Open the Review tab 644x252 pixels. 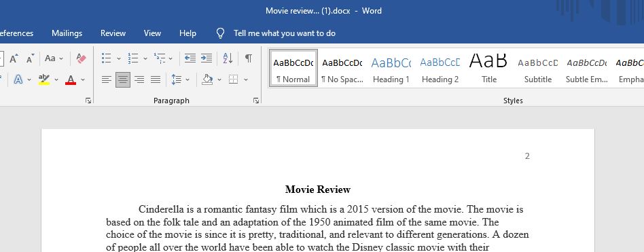[x=113, y=33]
